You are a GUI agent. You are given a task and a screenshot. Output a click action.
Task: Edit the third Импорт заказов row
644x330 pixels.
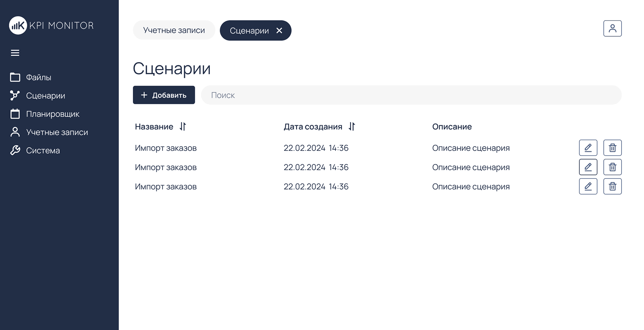coord(588,186)
